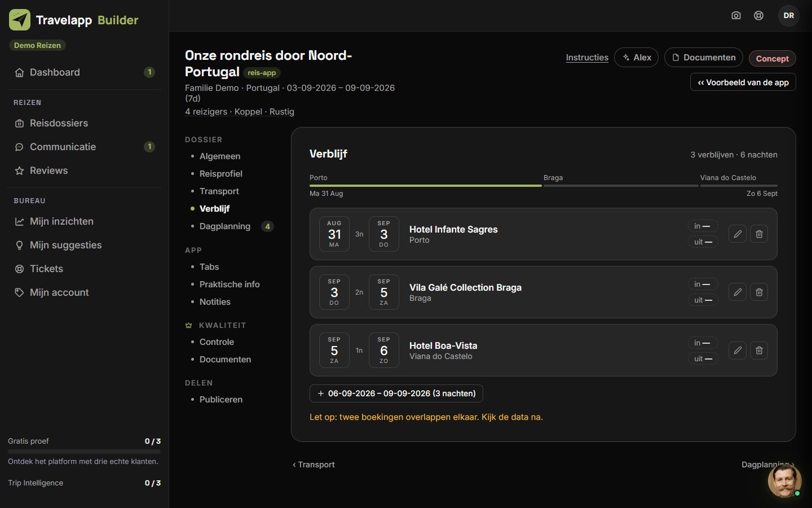This screenshot has width=812, height=508.
Task: Add a stay for 06-09-2026 – 09-09-2026
Action: (396, 393)
